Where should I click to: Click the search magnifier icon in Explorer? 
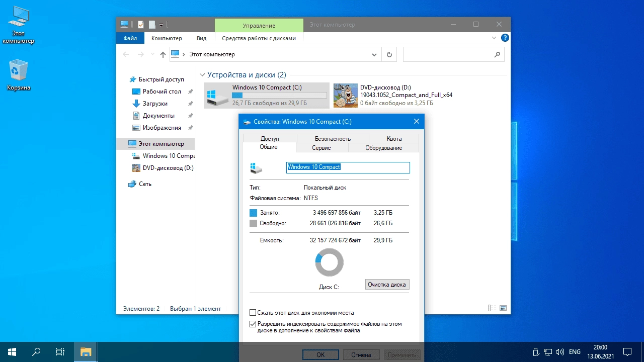pos(497,54)
